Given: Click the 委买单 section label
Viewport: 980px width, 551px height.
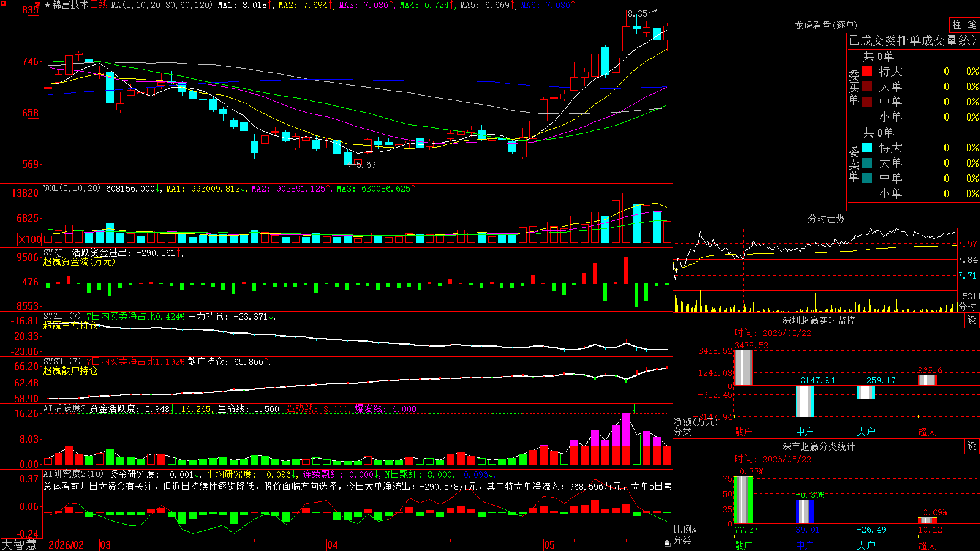Looking at the screenshot, I should [x=854, y=87].
